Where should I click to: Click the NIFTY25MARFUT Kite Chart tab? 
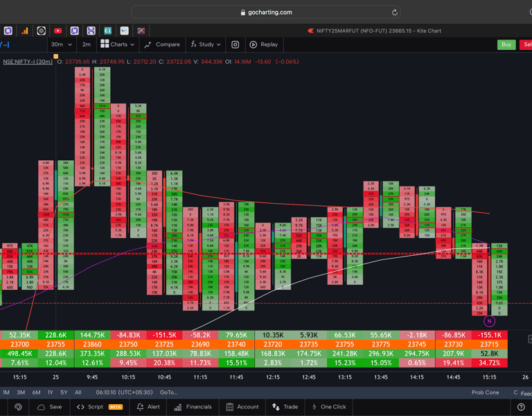click(x=374, y=31)
